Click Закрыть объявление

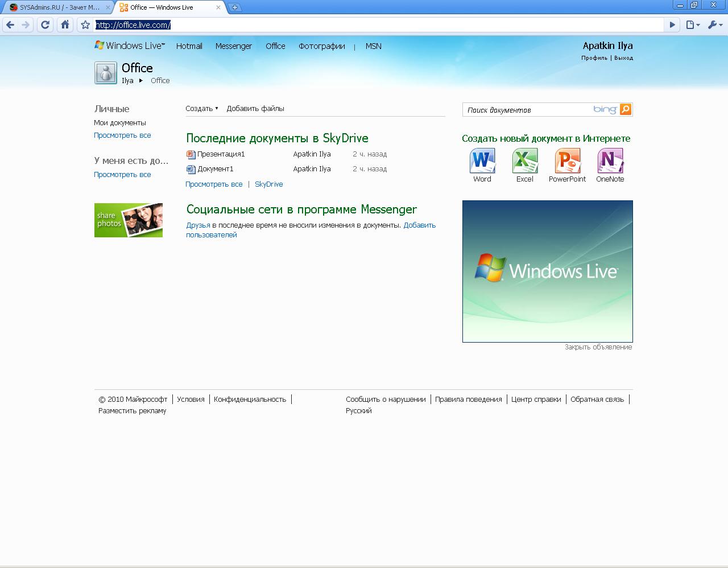tap(598, 347)
